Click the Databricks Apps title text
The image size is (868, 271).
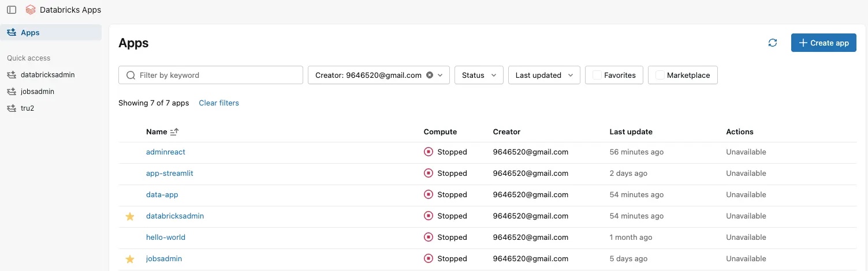coord(70,10)
